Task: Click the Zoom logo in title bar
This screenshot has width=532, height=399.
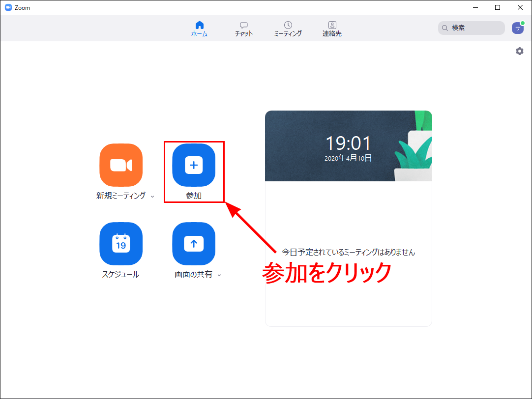Action: [x=8, y=7]
